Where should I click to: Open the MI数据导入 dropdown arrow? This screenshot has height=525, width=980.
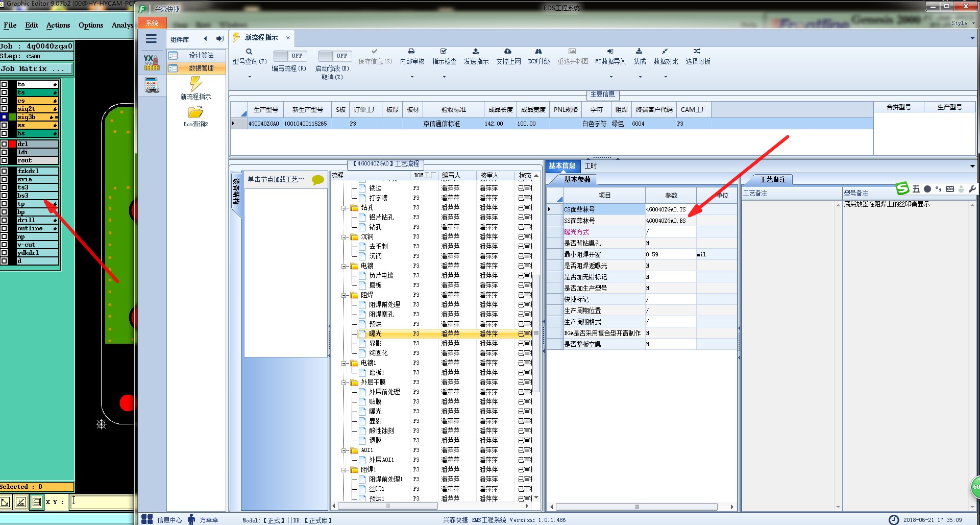(x=611, y=77)
